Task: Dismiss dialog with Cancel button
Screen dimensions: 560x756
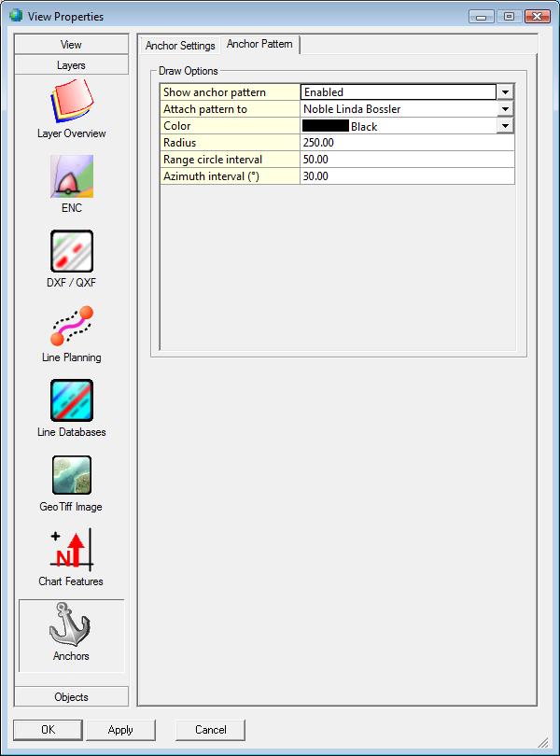Action: click(x=210, y=730)
